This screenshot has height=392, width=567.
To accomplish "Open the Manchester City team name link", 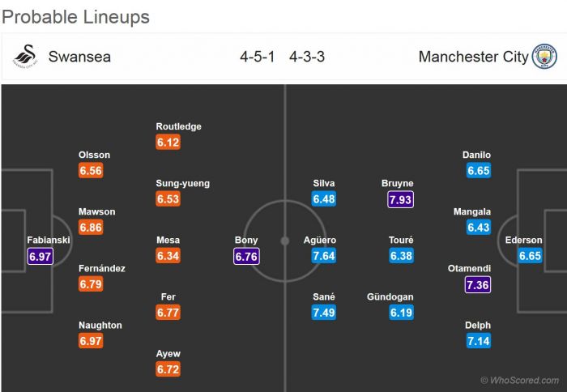I will 472,57.
